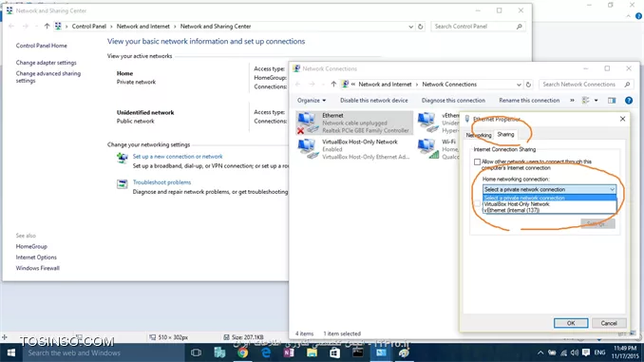644x362 pixels.
Task: Open Windows Firewall link under See also
Action: 38,268
